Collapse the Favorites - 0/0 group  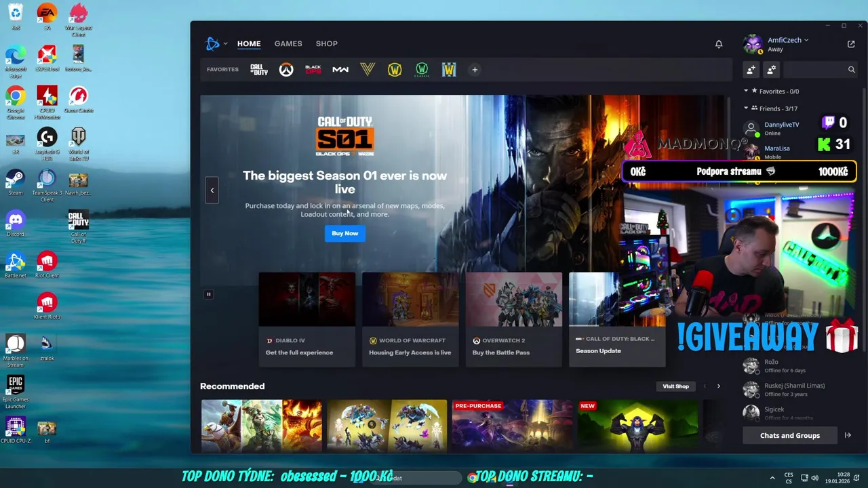[x=746, y=91]
